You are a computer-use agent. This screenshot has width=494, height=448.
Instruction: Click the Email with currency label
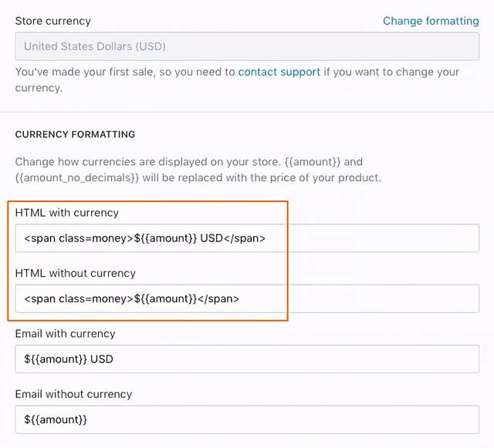point(65,334)
